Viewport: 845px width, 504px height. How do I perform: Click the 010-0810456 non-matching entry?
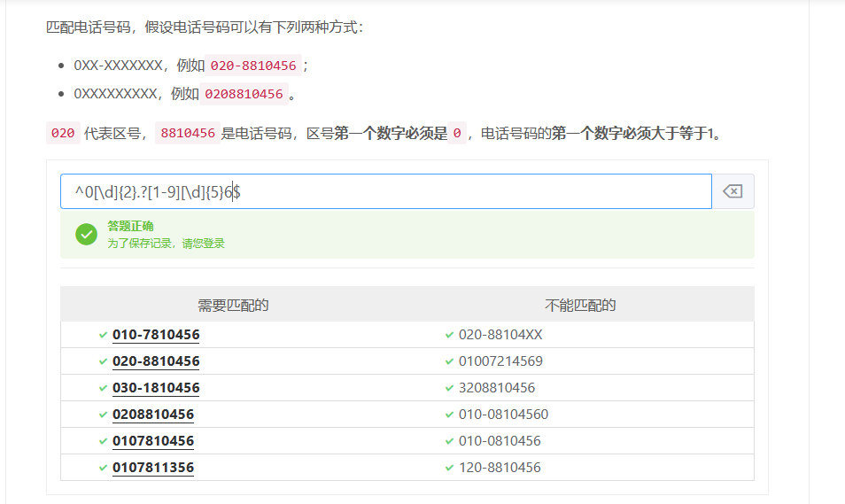(x=500, y=441)
